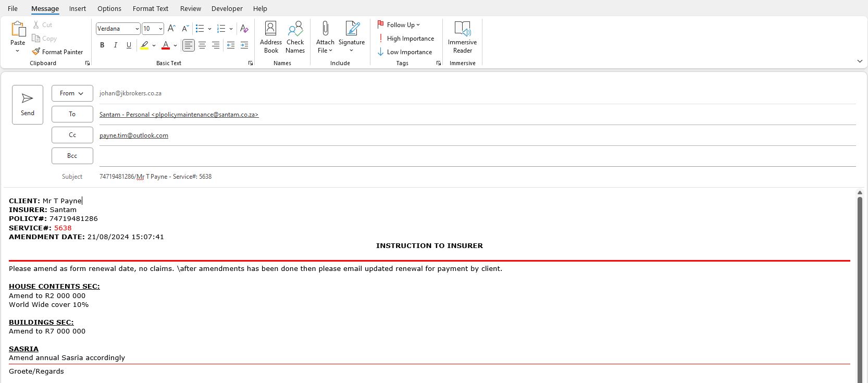Open the font size dropdown
Image resolution: width=868 pixels, height=383 pixels.
(160, 29)
